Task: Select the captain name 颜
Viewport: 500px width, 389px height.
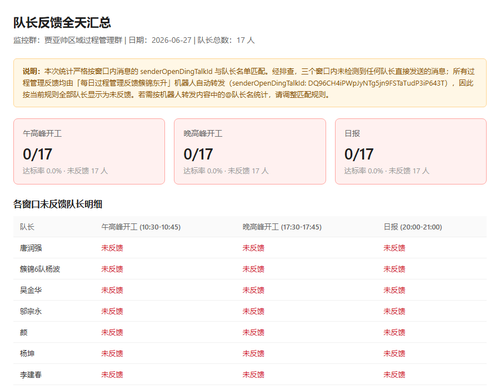Action: click(24, 332)
